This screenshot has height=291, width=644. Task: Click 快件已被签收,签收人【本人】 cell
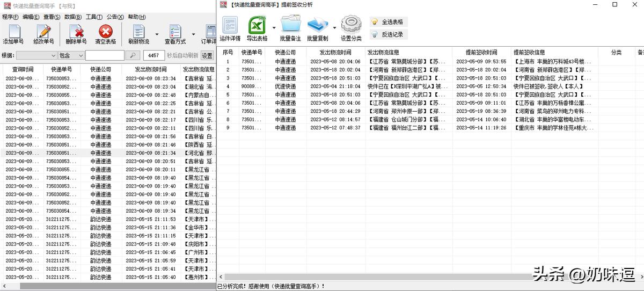tap(554, 86)
